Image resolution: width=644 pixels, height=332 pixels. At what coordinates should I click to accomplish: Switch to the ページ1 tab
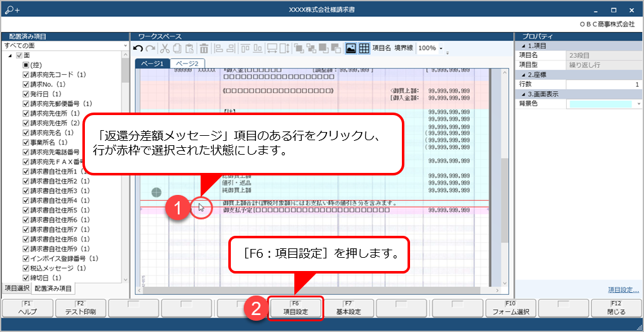[152, 64]
